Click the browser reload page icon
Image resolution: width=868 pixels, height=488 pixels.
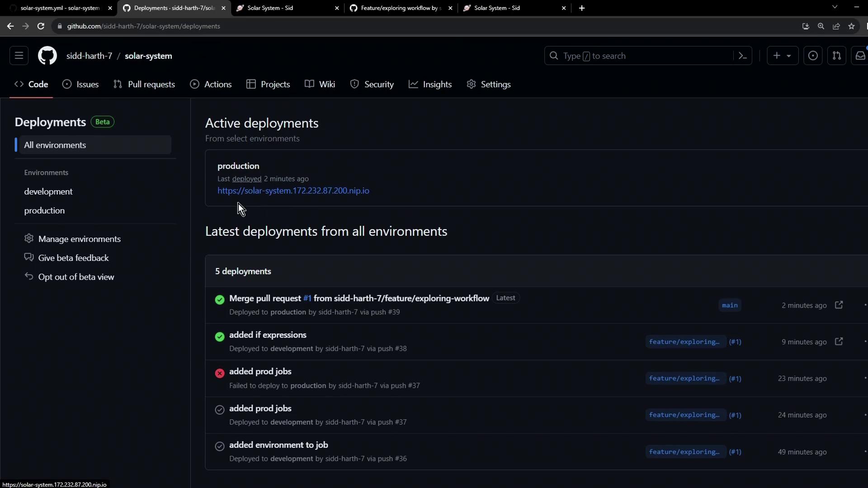click(x=41, y=26)
